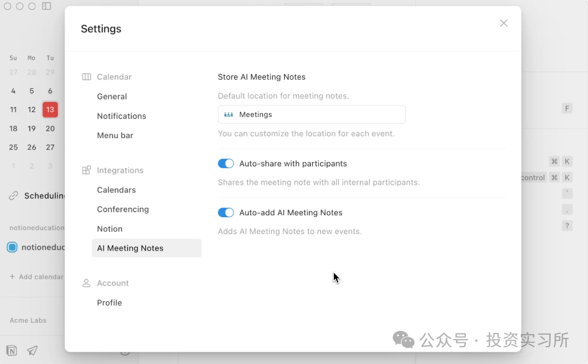The width and height of the screenshot is (588, 364).
Task: Toggle notioneducation calendar checkbox
Action: click(x=12, y=247)
